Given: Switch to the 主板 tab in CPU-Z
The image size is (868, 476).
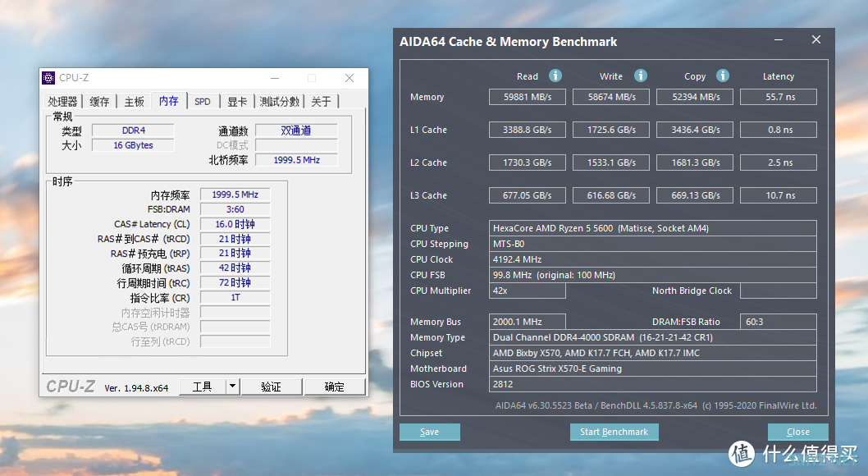Looking at the screenshot, I should [x=134, y=101].
